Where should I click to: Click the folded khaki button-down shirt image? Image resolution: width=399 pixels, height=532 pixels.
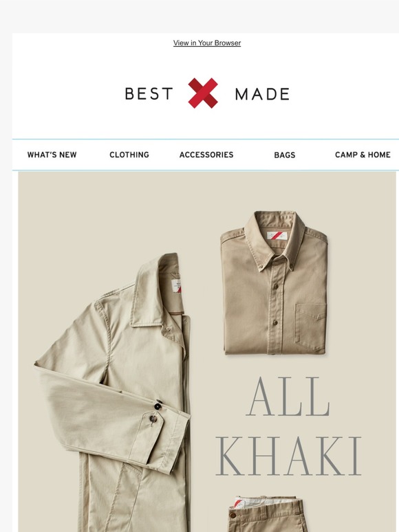pyautogui.click(x=274, y=283)
